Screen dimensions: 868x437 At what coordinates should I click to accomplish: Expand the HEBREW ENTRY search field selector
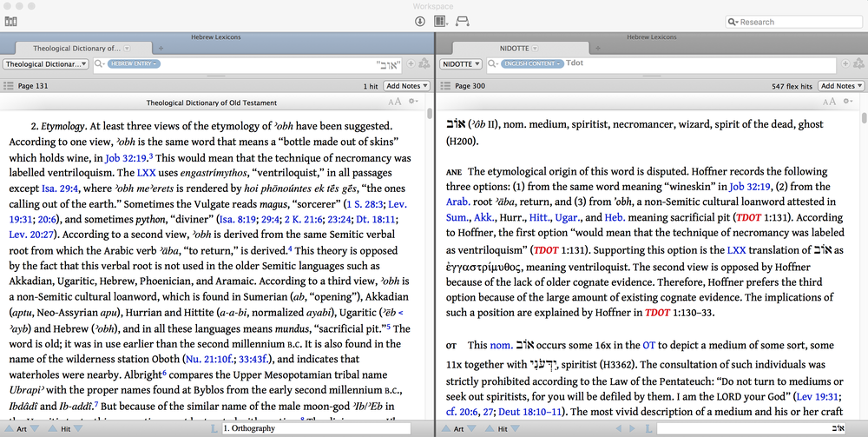(x=133, y=64)
